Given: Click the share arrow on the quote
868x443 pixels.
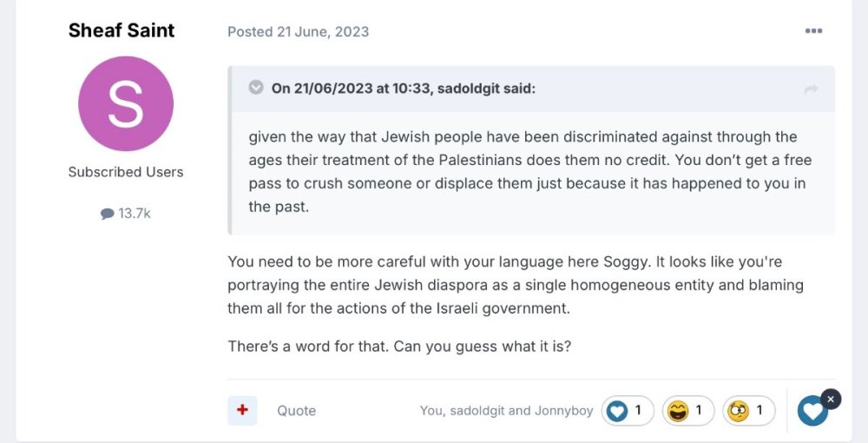Looking at the screenshot, I should tap(811, 89).
